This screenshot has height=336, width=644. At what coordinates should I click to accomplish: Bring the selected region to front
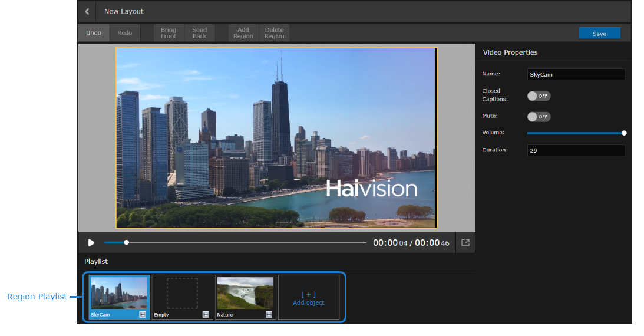click(169, 33)
